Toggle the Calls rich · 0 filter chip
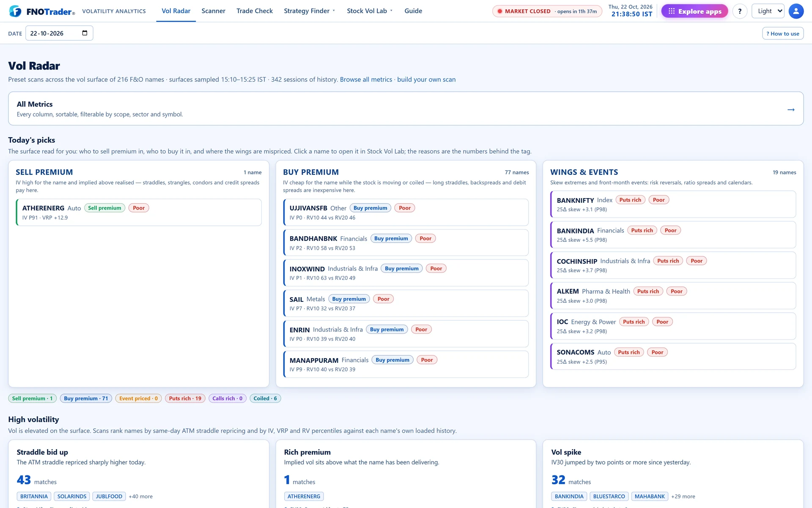Image resolution: width=812 pixels, height=508 pixels. tap(228, 398)
